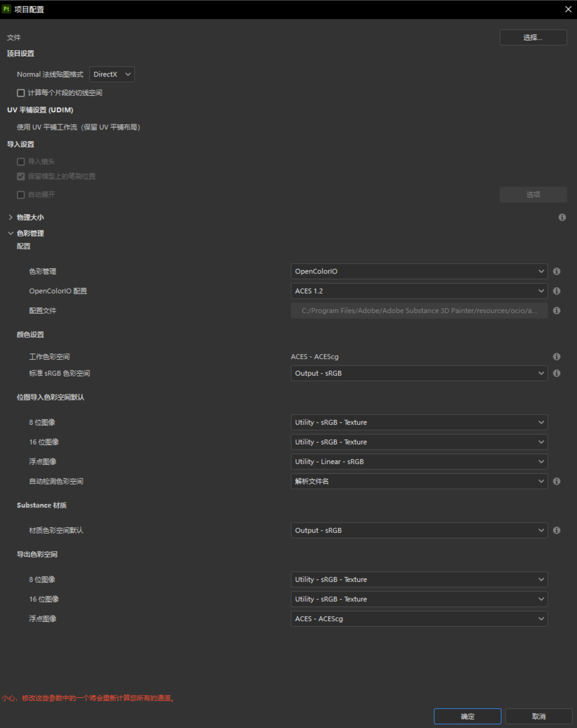Open the 标准 sRGB 色彩空间 dropdown

point(419,373)
